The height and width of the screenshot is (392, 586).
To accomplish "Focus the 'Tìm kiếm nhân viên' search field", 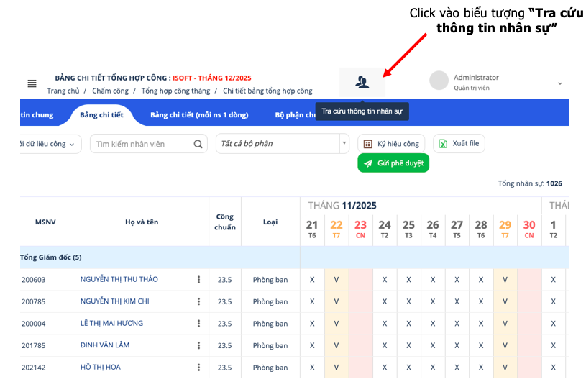I will pos(142,144).
